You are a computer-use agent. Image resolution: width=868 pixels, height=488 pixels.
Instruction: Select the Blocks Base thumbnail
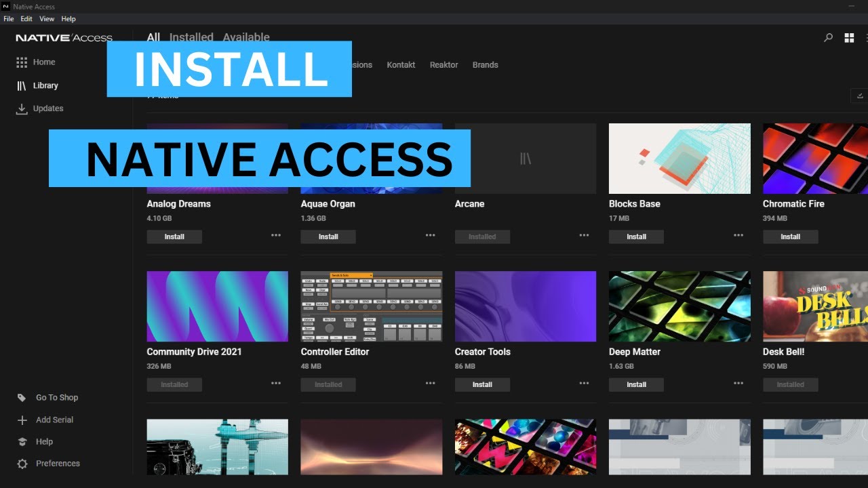(679, 159)
